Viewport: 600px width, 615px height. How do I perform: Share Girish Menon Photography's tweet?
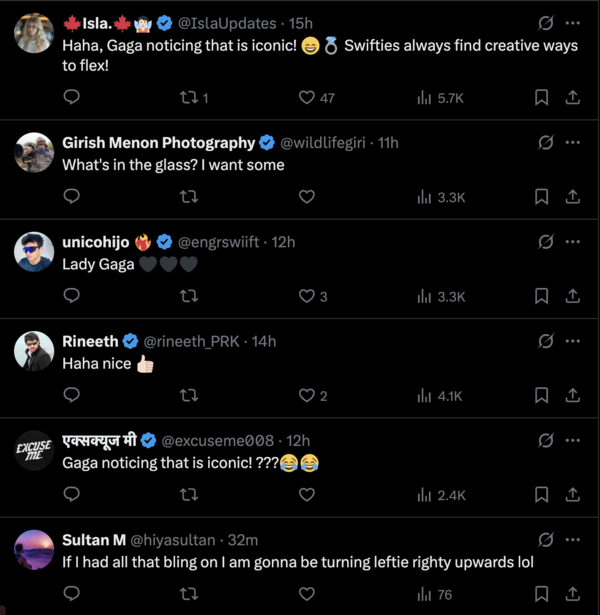pos(573,197)
